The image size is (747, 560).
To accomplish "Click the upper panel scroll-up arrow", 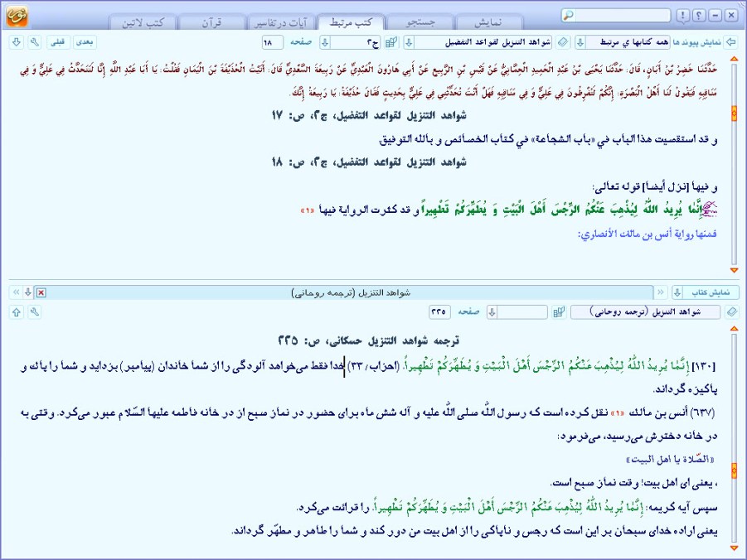I will click(734, 59).
